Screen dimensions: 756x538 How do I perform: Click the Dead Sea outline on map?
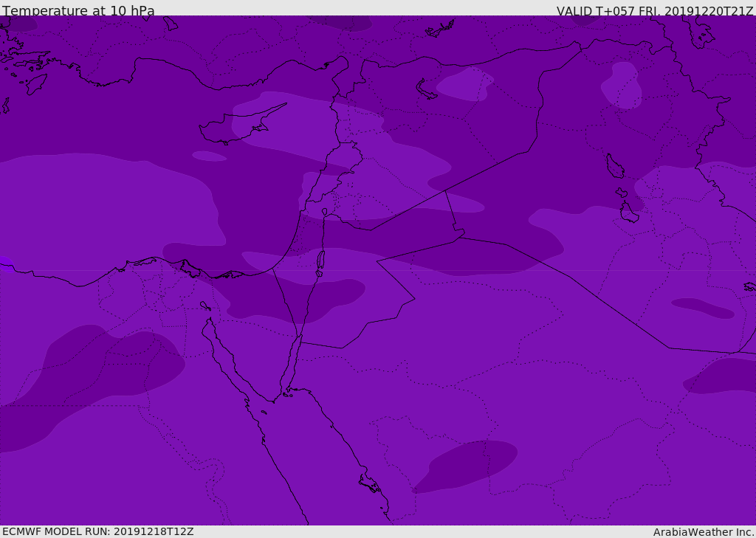pyautogui.click(x=320, y=263)
